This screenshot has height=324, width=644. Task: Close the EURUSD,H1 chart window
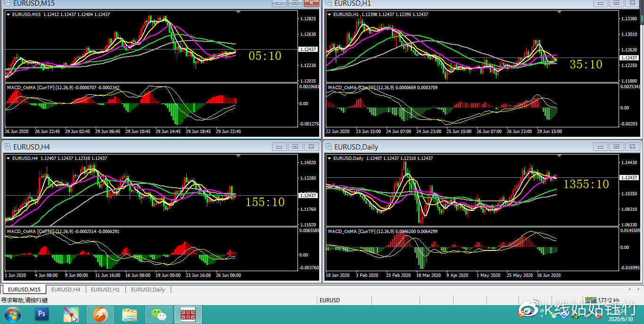[632, 3]
